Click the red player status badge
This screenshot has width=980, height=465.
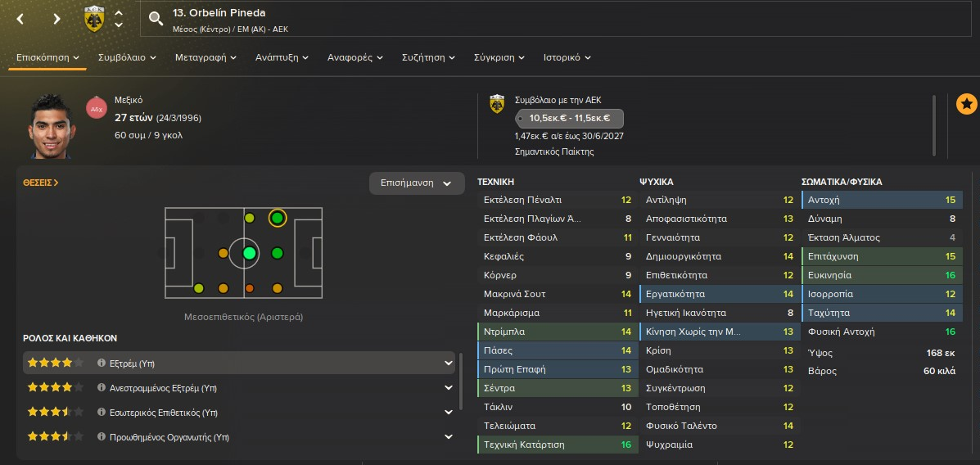point(97,108)
